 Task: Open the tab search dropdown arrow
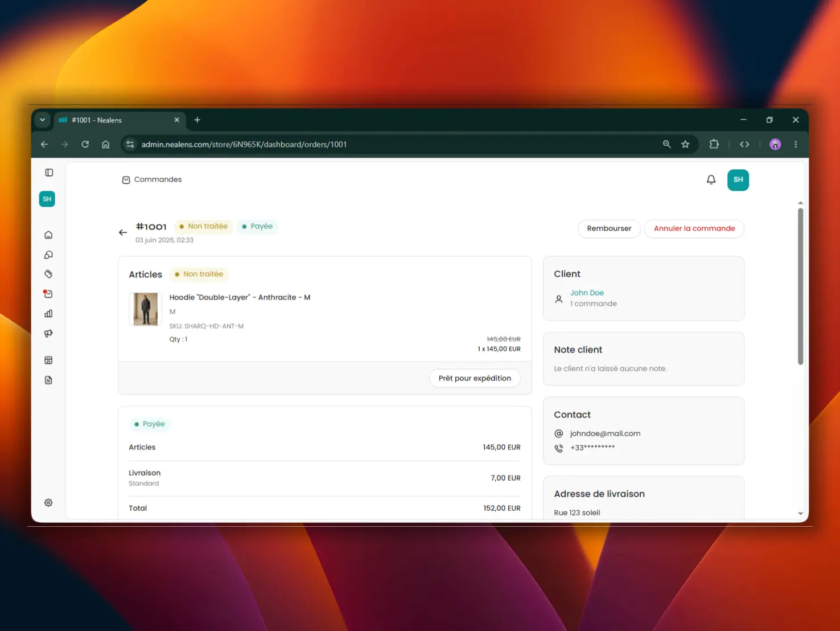point(42,120)
